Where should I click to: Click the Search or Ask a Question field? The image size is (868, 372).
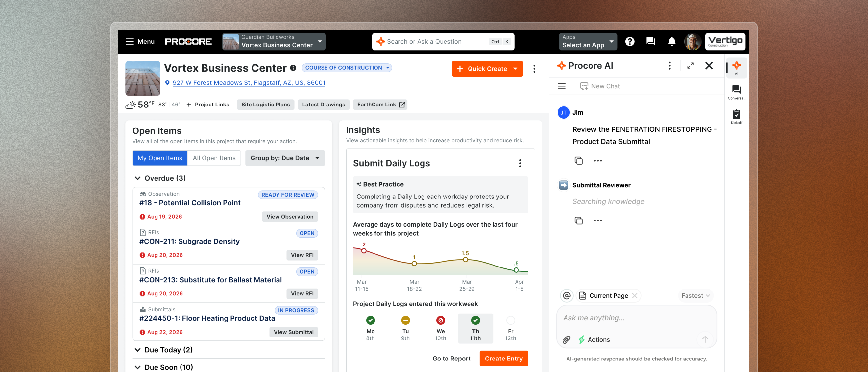443,41
